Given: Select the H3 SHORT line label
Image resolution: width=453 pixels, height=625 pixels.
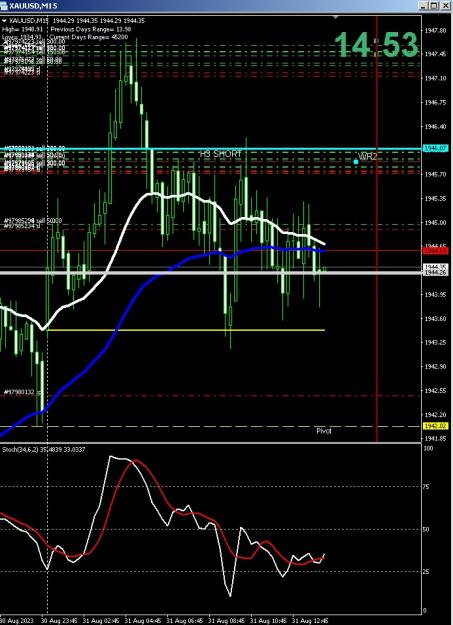Looking at the screenshot, I should coord(221,153).
